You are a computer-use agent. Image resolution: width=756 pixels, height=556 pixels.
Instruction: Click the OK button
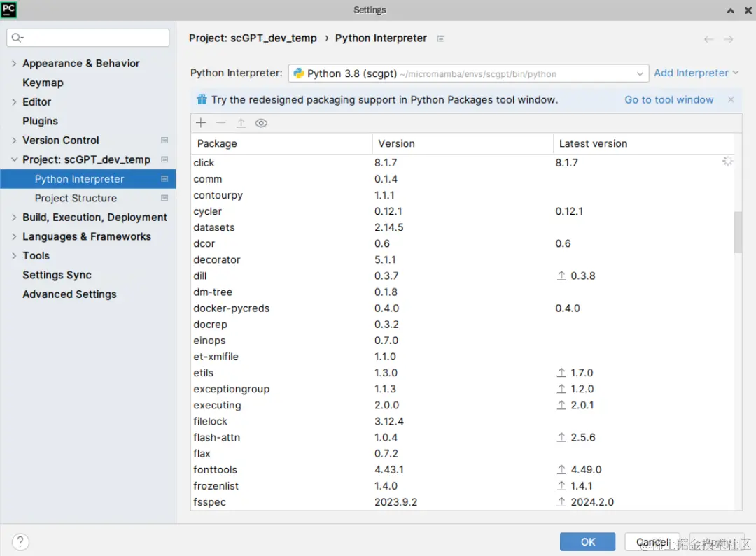tap(587, 541)
